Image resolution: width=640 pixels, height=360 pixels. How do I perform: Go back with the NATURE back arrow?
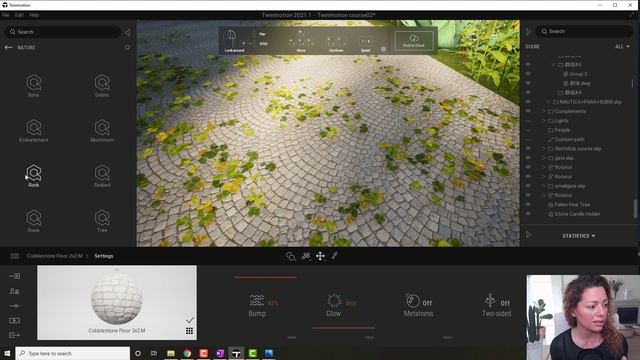pyautogui.click(x=9, y=47)
